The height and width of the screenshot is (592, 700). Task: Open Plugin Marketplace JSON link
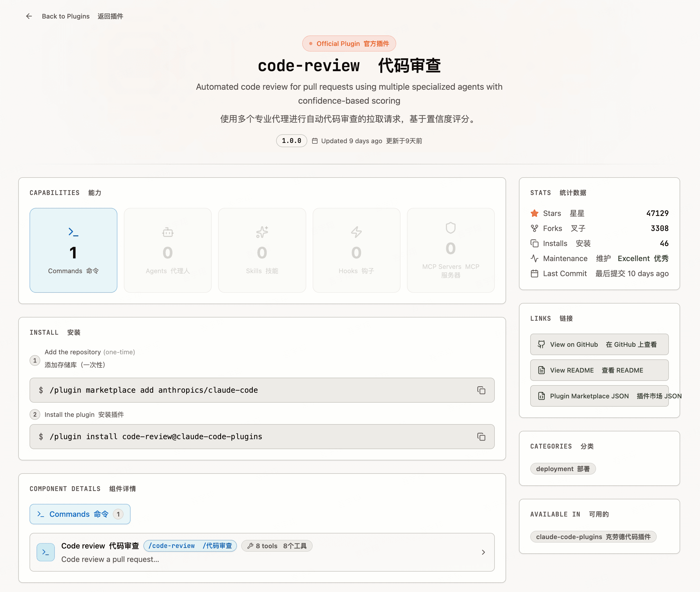coord(599,396)
